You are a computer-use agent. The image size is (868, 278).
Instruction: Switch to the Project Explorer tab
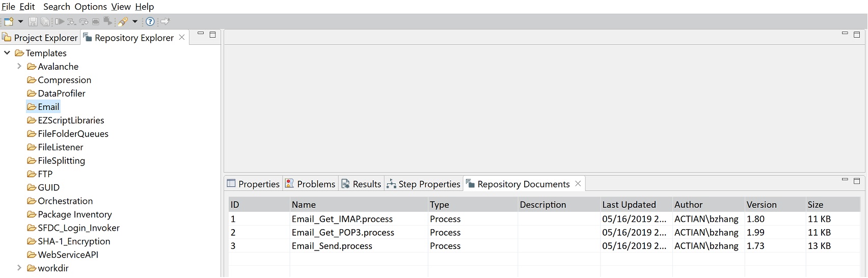point(40,38)
